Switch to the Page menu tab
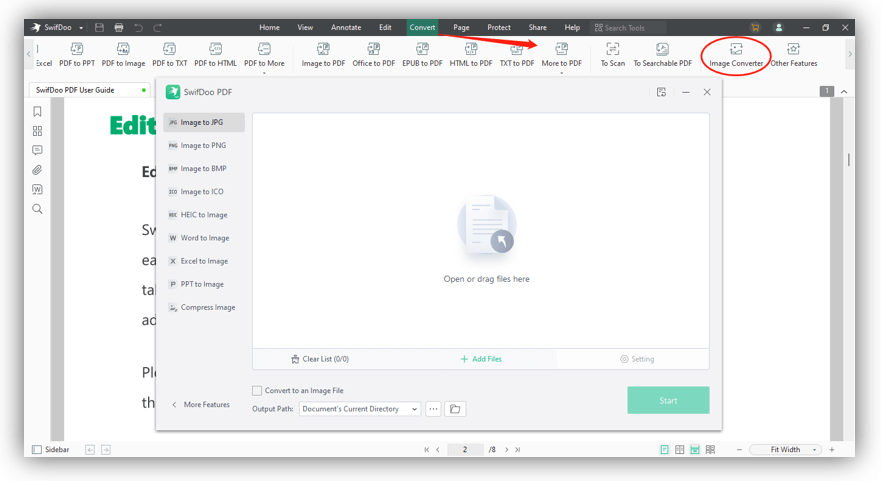The image size is (881, 481). [x=461, y=27]
